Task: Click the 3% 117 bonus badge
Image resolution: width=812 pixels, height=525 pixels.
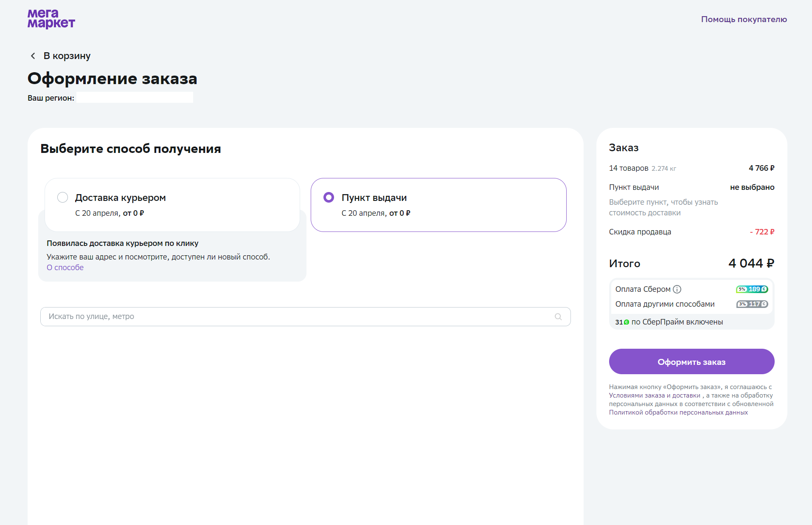Action: click(x=752, y=304)
